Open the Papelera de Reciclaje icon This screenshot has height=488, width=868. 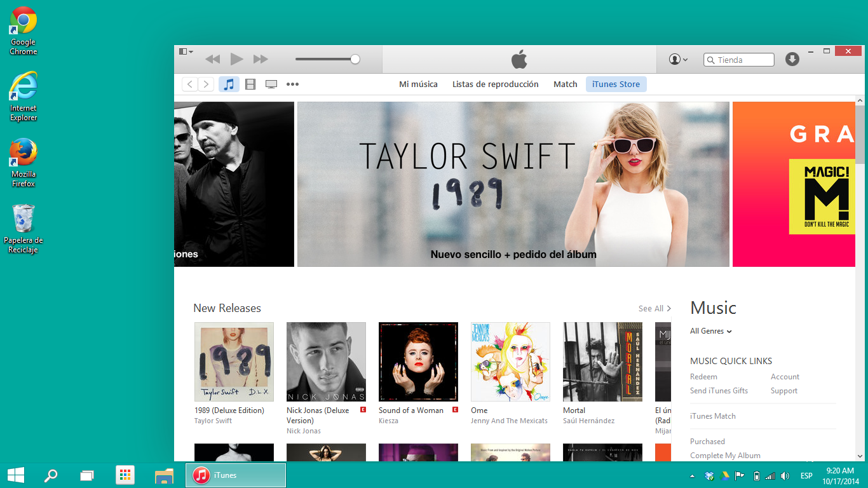pyautogui.click(x=24, y=229)
